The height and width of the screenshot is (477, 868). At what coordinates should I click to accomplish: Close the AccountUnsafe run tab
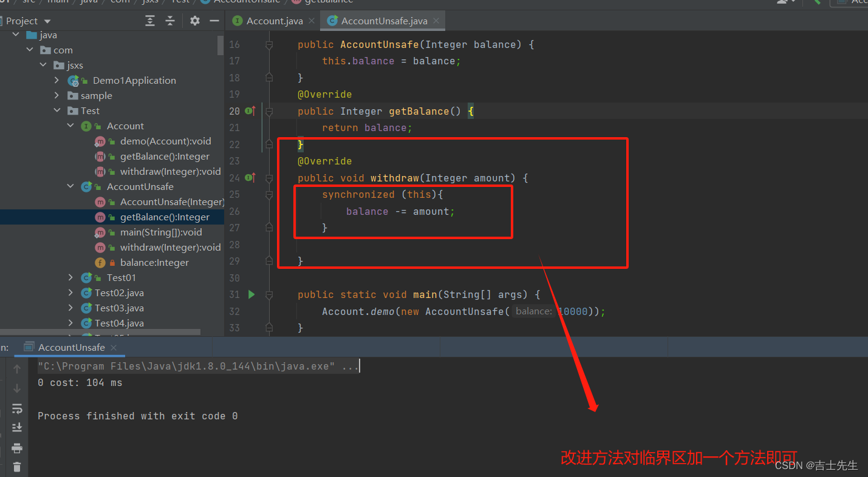point(114,348)
